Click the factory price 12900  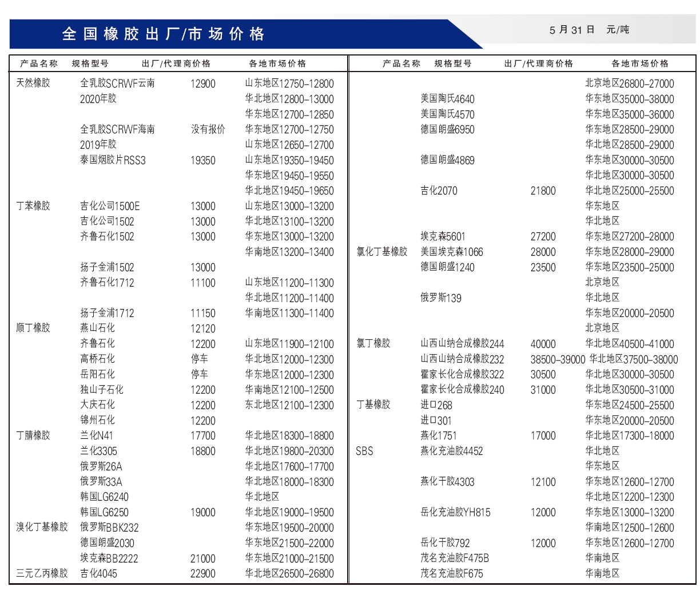click(x=203, y=84)
